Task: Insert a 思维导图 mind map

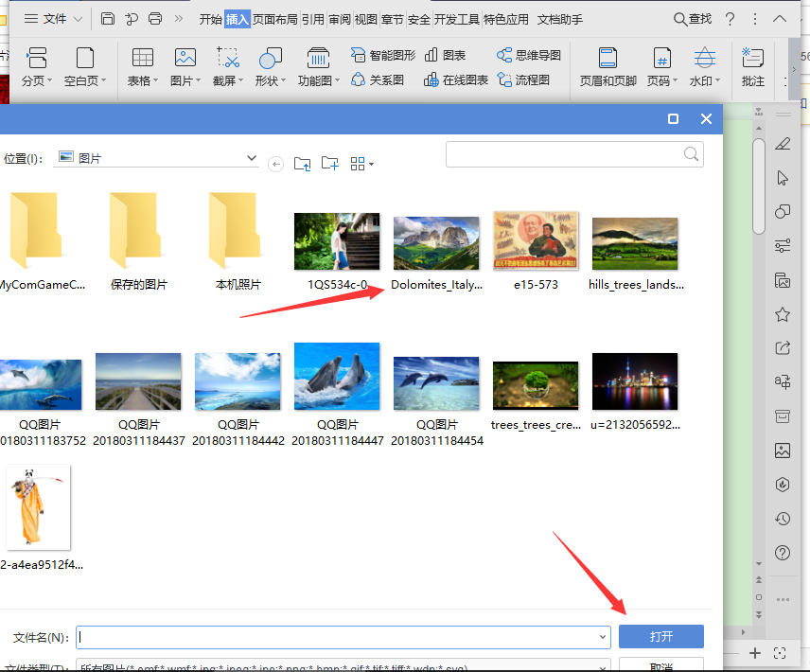Action: 529,55
